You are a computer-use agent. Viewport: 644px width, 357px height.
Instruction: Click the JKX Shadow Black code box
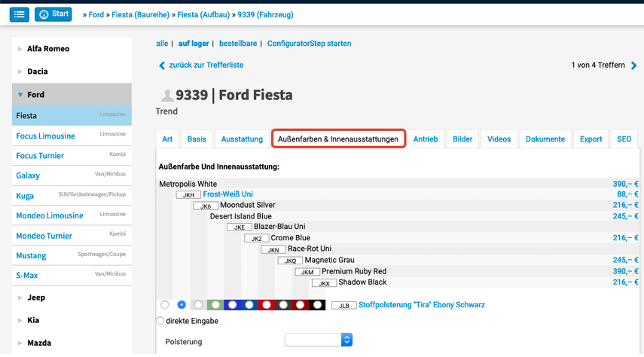tap(324, 283)
